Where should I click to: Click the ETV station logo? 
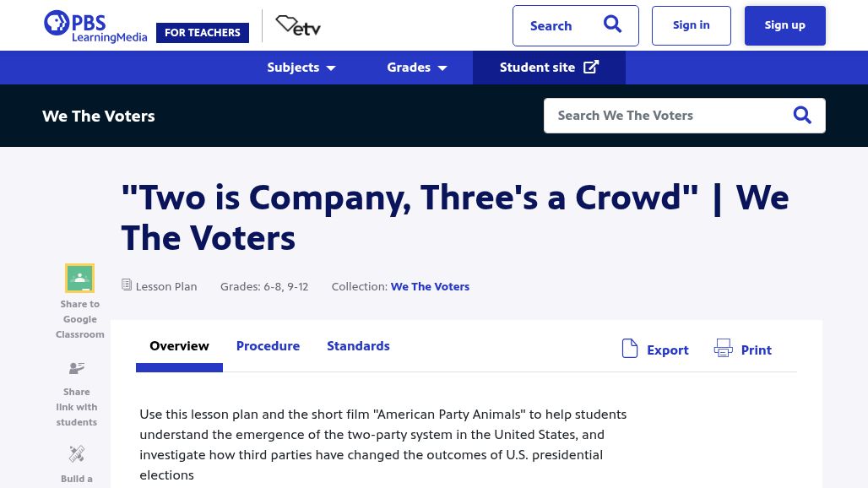coord(298,26)
